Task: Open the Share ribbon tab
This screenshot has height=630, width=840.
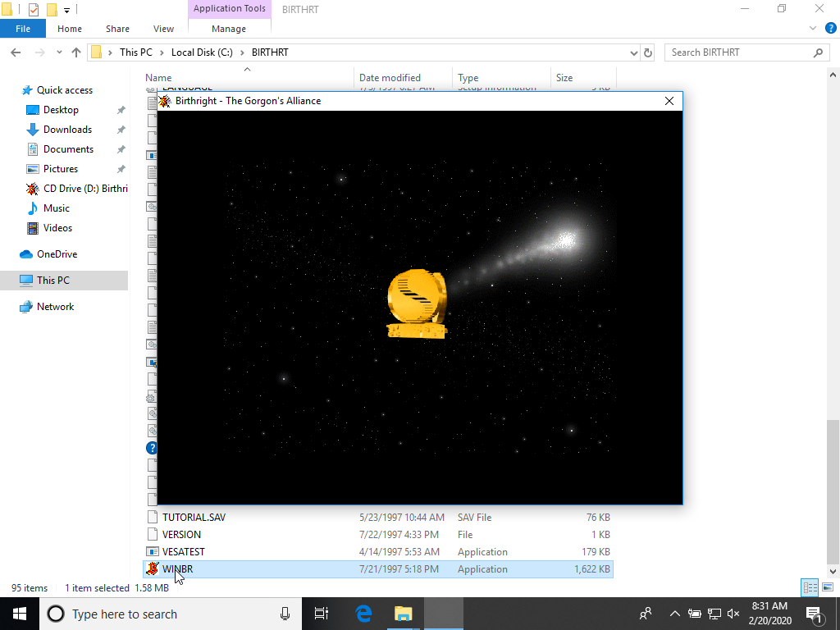Action: (117, 29)
